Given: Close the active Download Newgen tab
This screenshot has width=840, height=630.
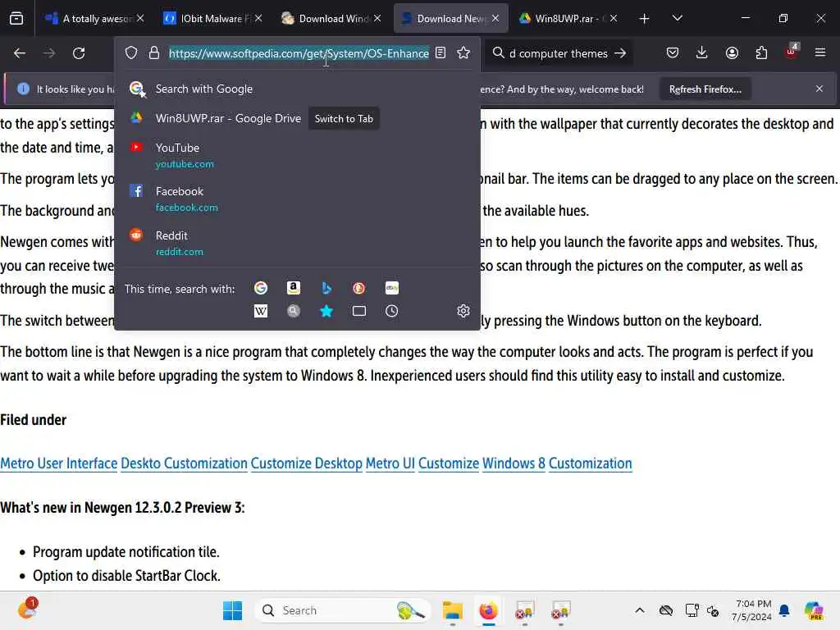Looking at the screenshot, I should coord(495,19).
